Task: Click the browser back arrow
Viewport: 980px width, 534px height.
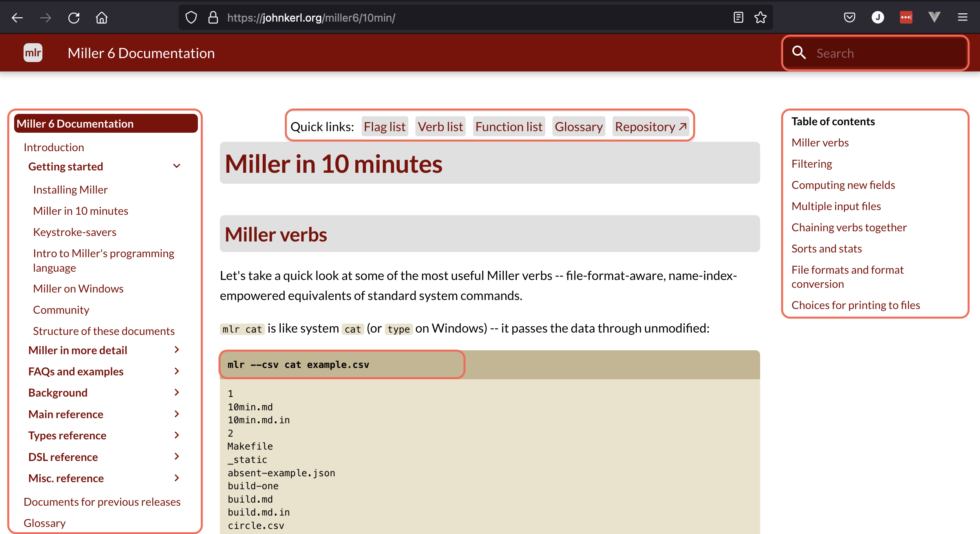Action: tap(17, 18)
